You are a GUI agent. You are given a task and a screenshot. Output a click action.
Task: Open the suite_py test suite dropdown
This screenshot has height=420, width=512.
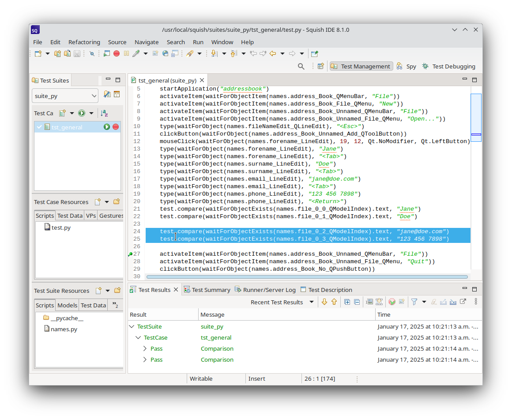click(x=65, y=96)
